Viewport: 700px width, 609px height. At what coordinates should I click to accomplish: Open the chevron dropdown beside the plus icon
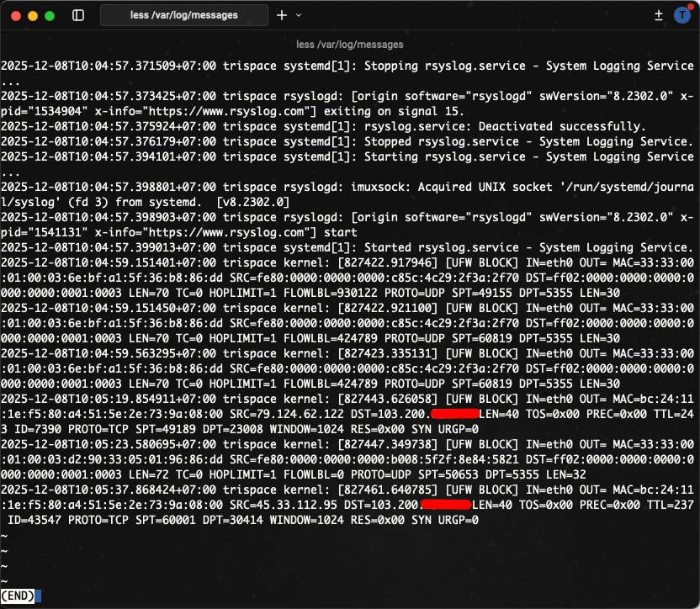tap(298, 15)
